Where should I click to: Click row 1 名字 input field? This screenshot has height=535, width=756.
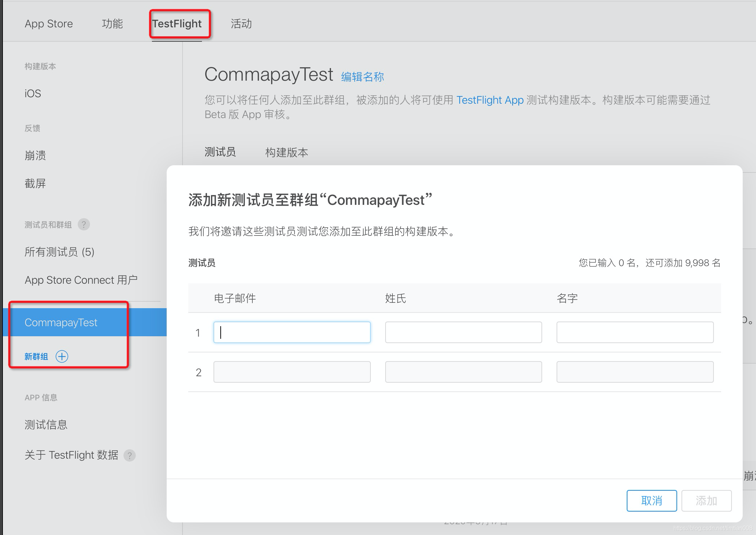coord(635,332)
